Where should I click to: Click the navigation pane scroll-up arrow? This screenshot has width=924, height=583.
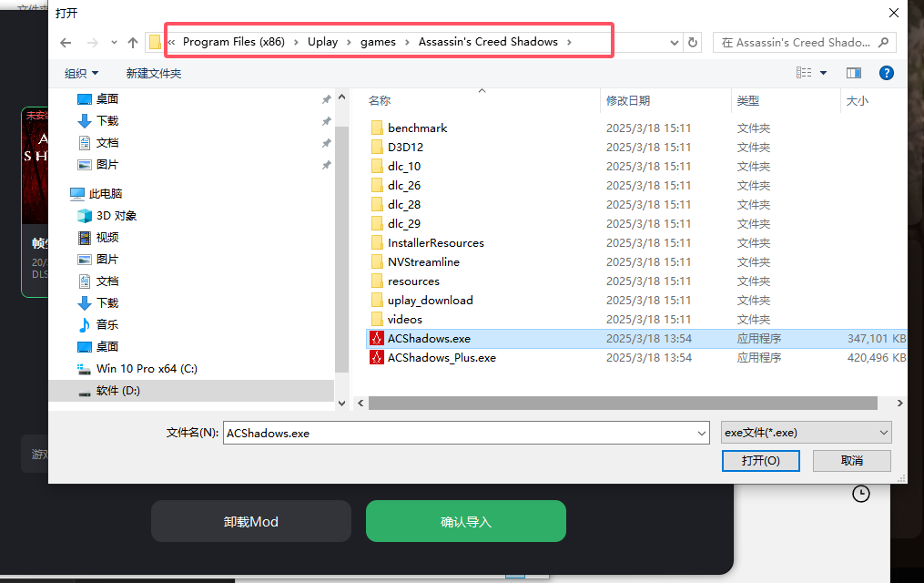coord(341,97)
